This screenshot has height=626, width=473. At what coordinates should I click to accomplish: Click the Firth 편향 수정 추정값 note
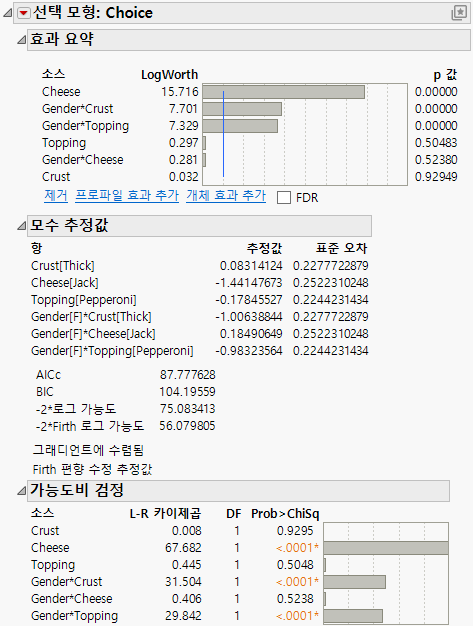coord(93,470)
